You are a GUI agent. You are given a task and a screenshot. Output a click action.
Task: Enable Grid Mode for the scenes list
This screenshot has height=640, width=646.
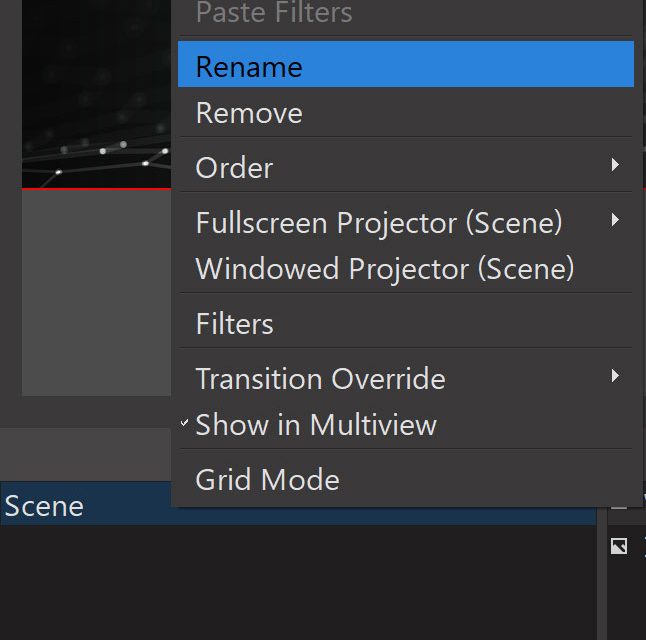(x=267, y=480)
